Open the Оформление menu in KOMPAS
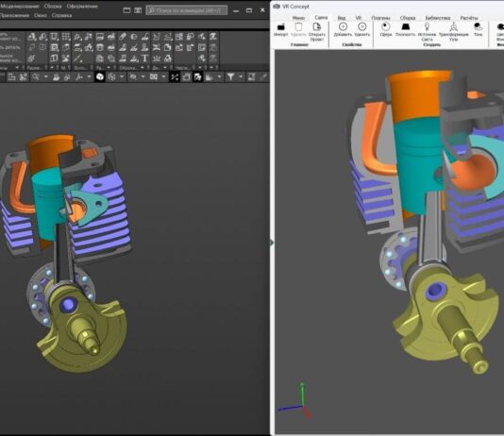The height and width of the screenshot is (436, 504). [82, 6]
